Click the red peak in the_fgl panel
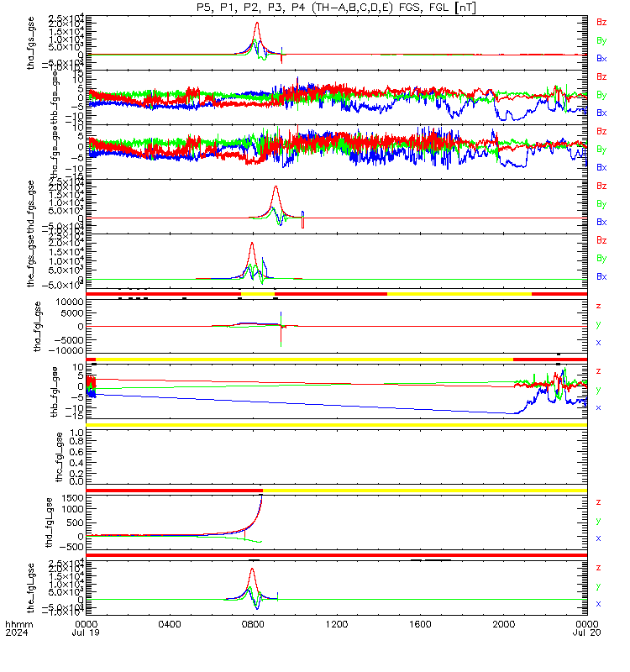Screen dimensions: 630x672 [252, 570]
